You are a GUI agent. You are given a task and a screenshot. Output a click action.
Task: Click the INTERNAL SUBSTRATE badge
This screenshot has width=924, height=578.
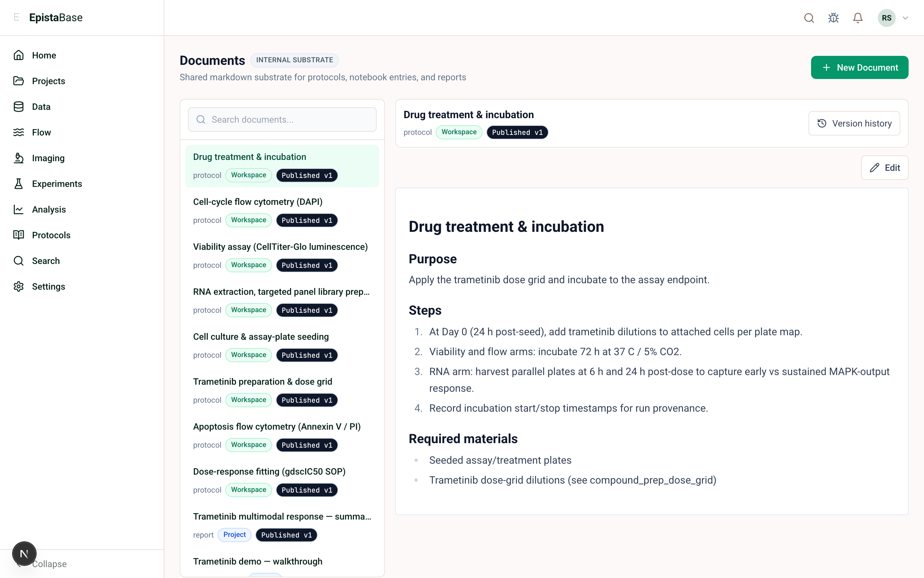[x=294, y=60]
